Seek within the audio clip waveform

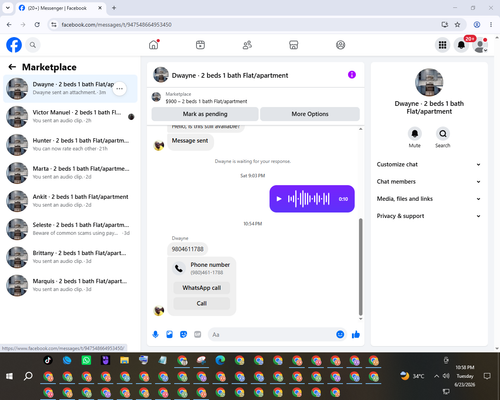[x=309, y=199]
